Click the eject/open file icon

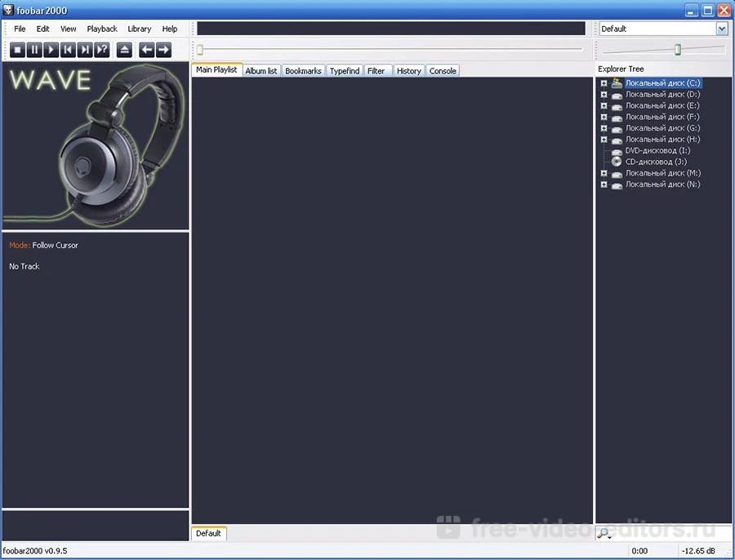(x=124, y=50)
